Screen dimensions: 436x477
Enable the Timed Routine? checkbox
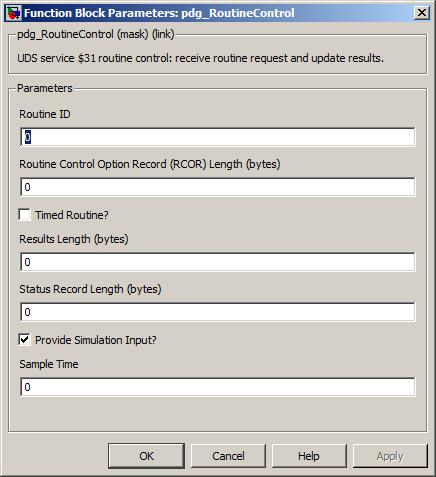coord(24,215)
